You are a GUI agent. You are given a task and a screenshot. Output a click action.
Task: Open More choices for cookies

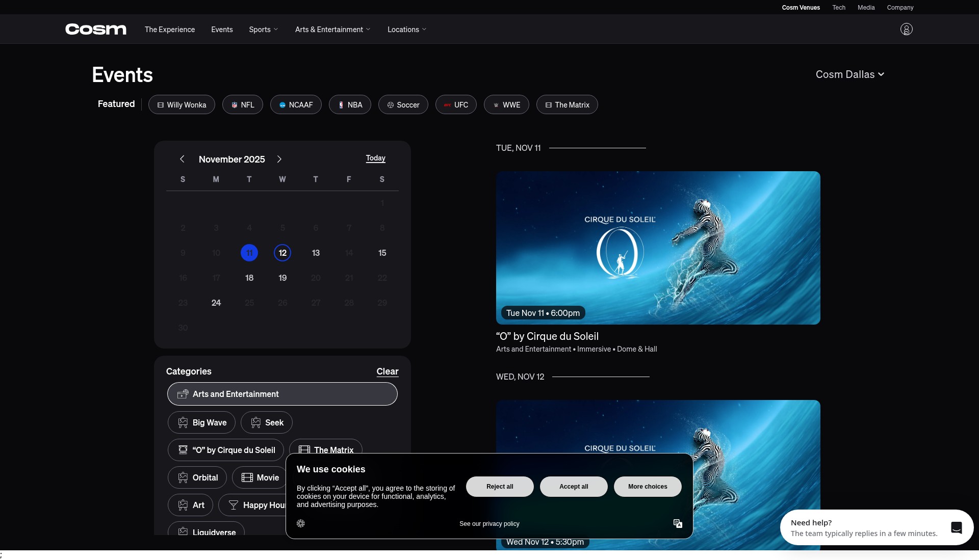coord(648,487)
